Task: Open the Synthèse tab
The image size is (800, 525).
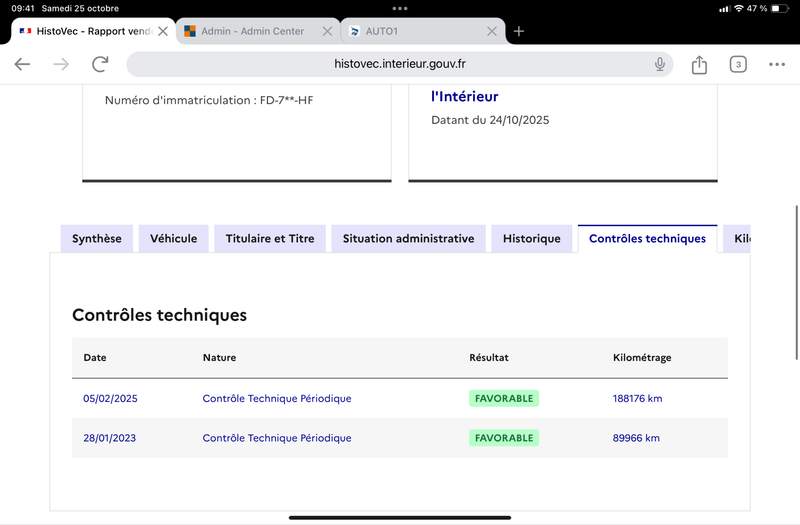Action: [97, 239]
